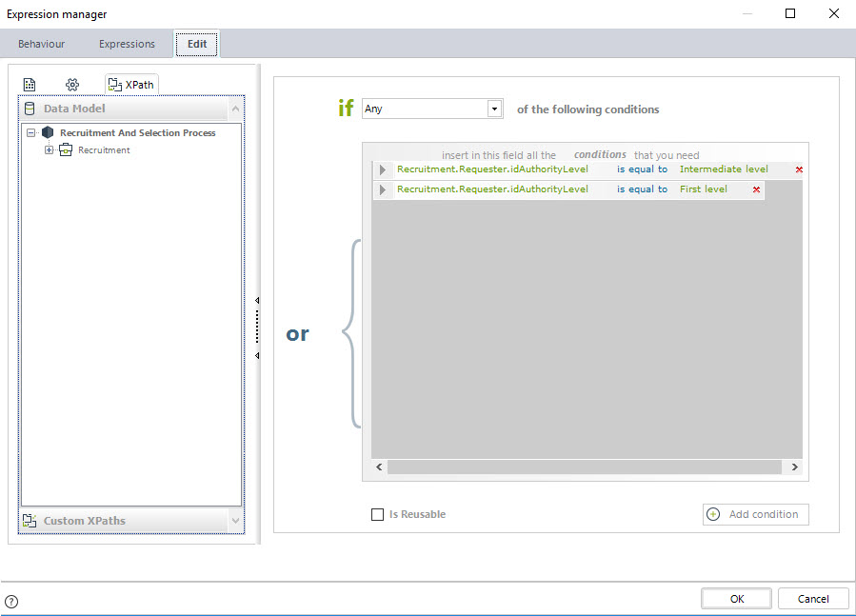Click the Cancel button
Screen dimensions: 856x616
tap(812, 599)
